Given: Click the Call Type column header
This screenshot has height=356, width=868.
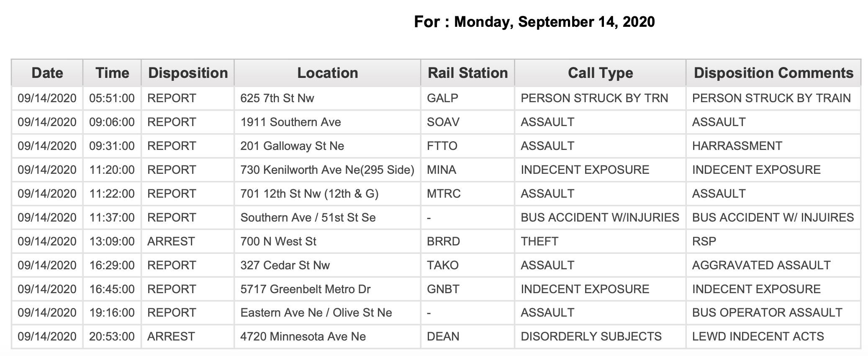Looking at the screenshot, I should pos(600,73).
